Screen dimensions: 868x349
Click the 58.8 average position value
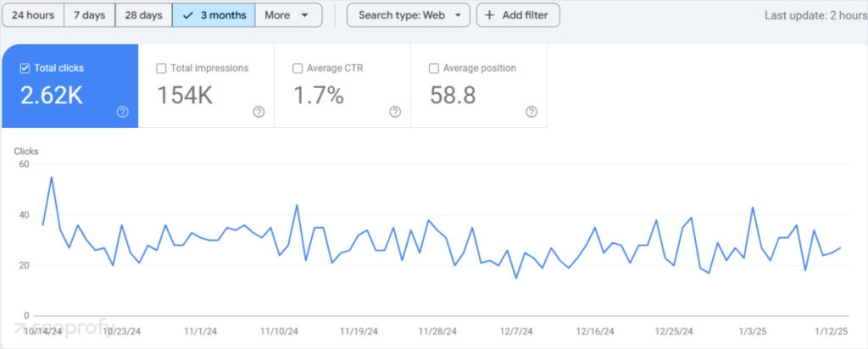pyautogui.click(x=453, y=95)
